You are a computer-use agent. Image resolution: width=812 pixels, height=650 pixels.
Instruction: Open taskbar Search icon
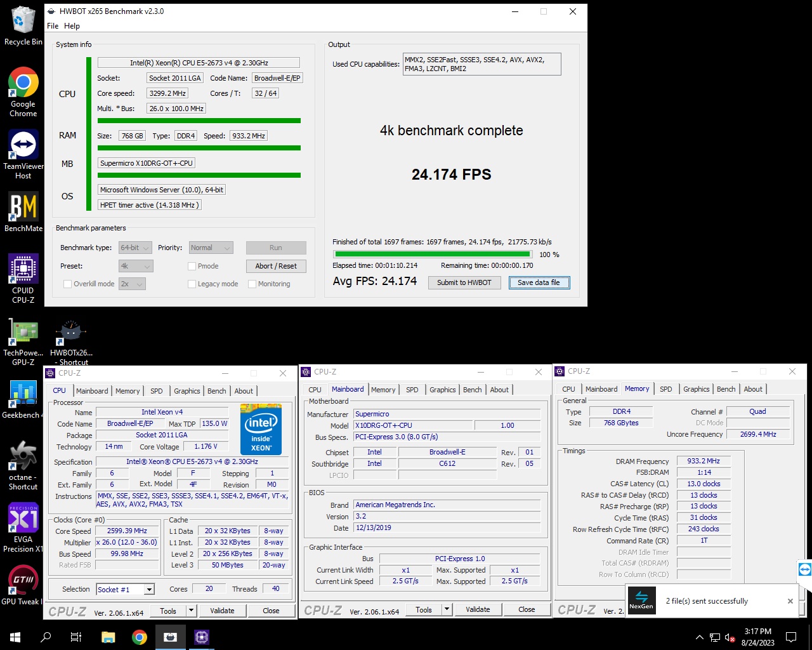(46, 637)
